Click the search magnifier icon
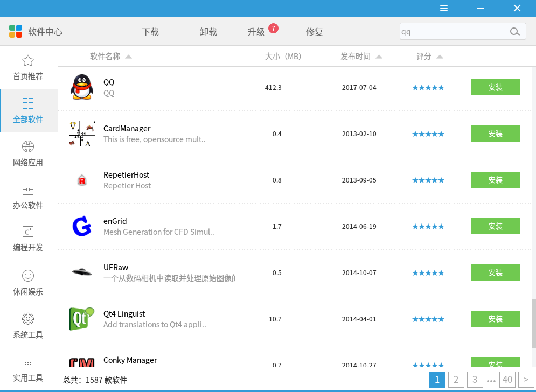 (x=515, y=32)
